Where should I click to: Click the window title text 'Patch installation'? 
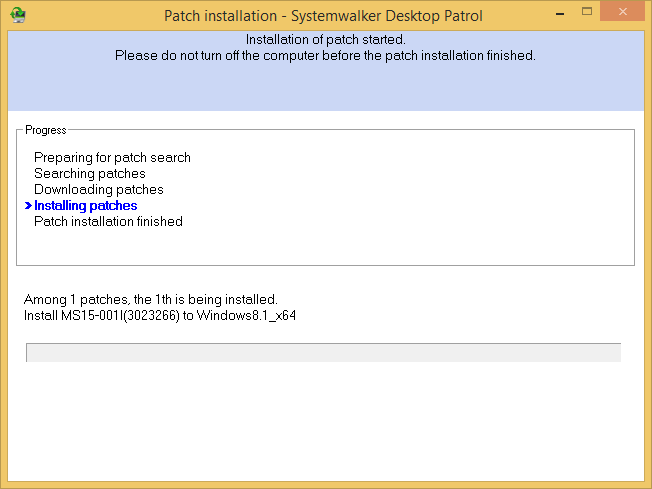coord(220,16)
